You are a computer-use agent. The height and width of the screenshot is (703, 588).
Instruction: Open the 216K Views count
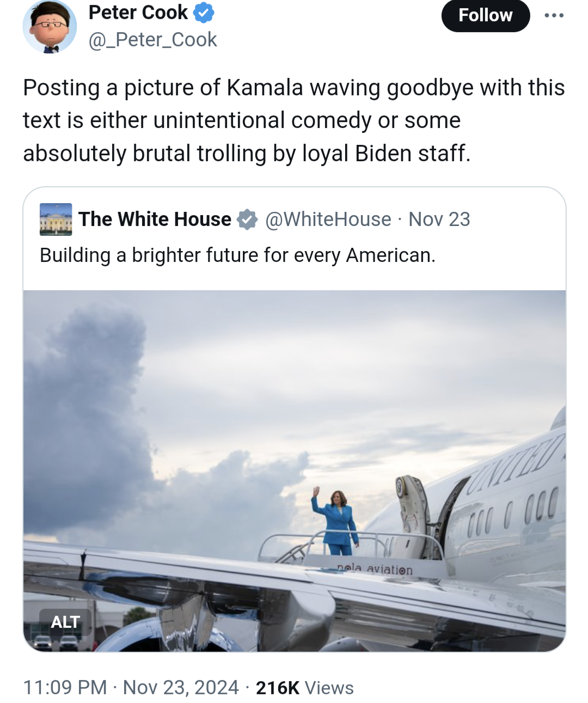[304, 688]
